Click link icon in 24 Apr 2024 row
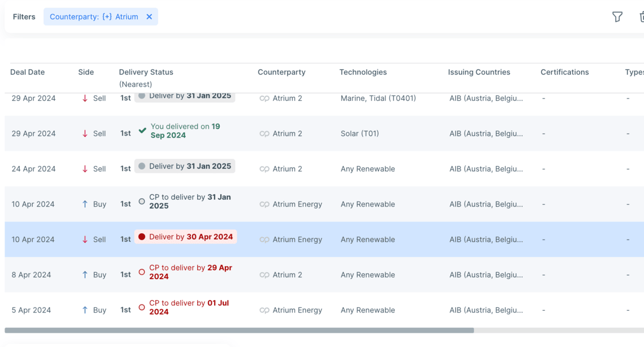 pos(265,169)
